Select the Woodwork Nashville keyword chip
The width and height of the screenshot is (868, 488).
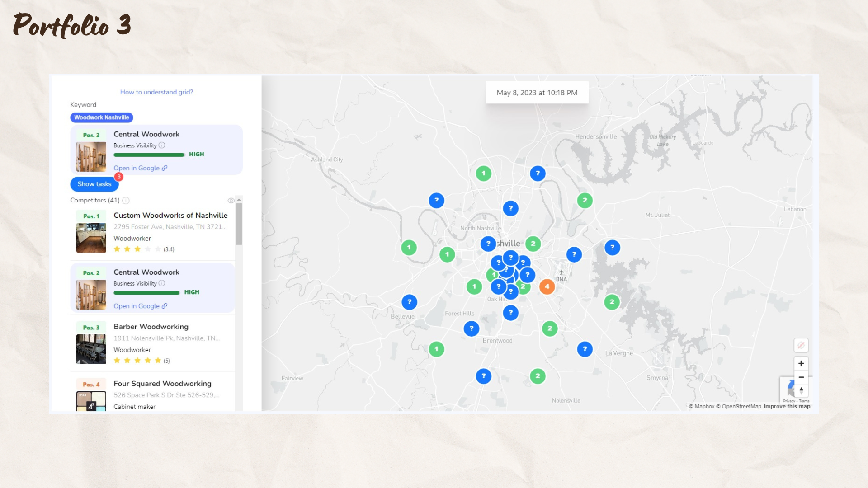pos(102,117)
